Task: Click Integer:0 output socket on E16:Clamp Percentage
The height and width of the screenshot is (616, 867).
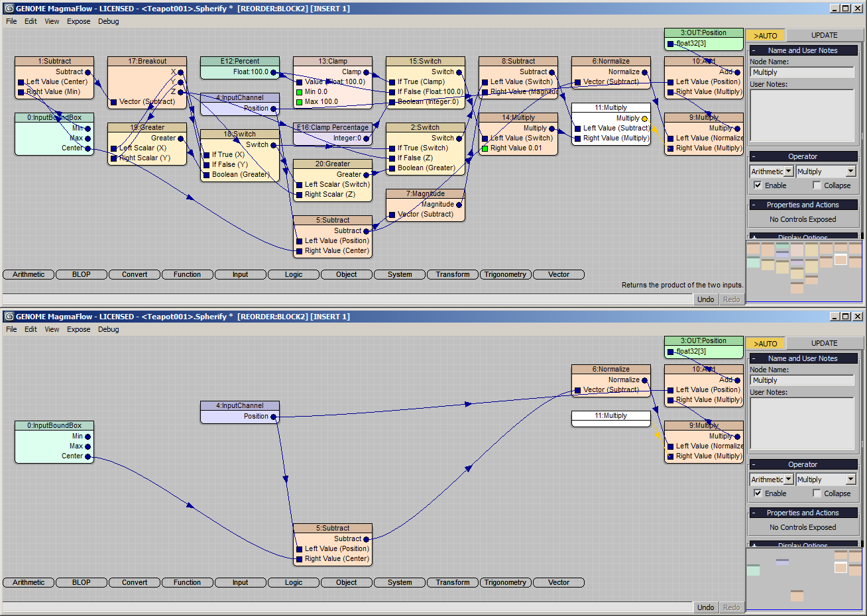Action: coord(366,138)
